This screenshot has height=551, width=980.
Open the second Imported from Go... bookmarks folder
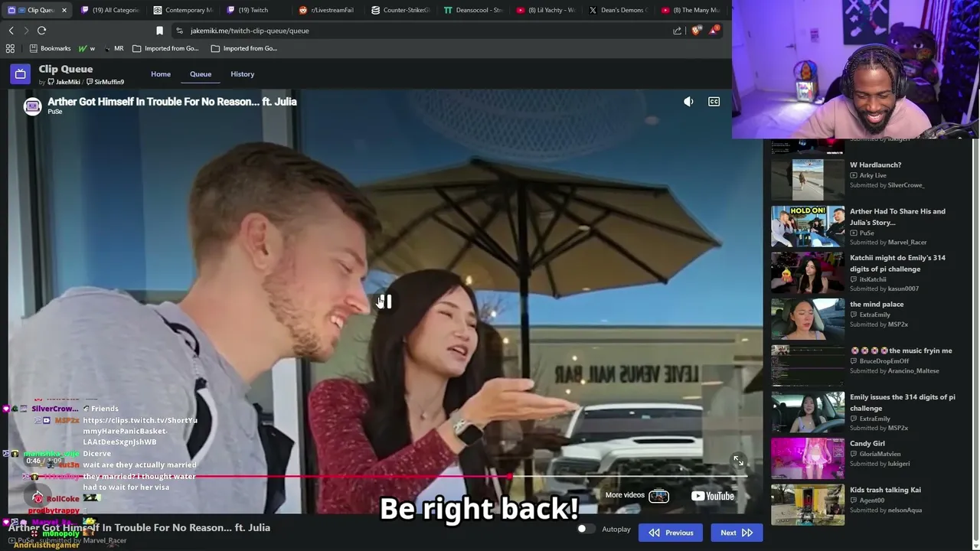tap(244, 48)
